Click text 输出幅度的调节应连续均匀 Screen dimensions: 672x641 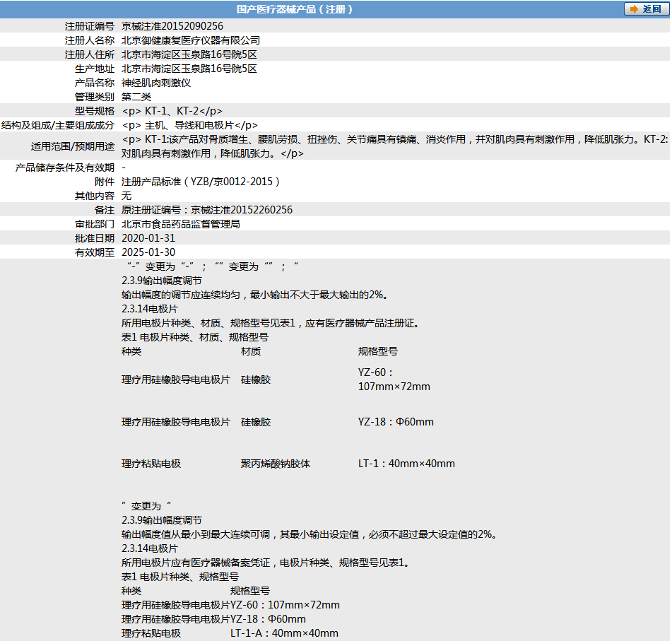[181, 295]
